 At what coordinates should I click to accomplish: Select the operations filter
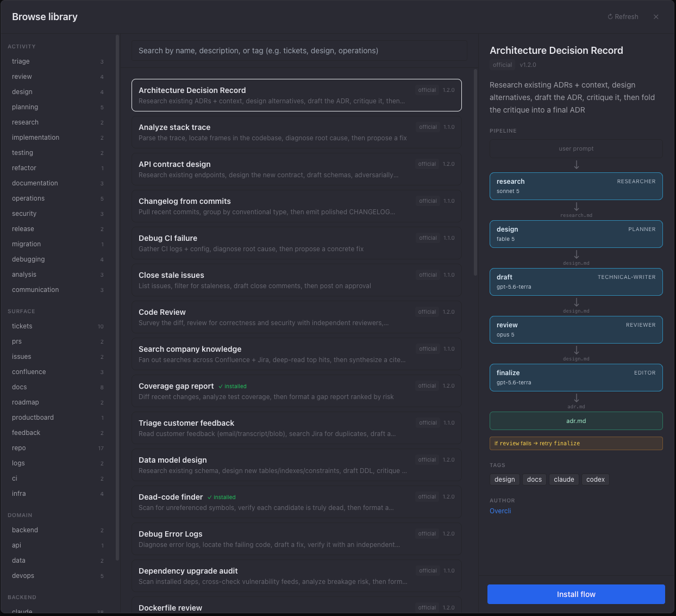coord(58,198)
